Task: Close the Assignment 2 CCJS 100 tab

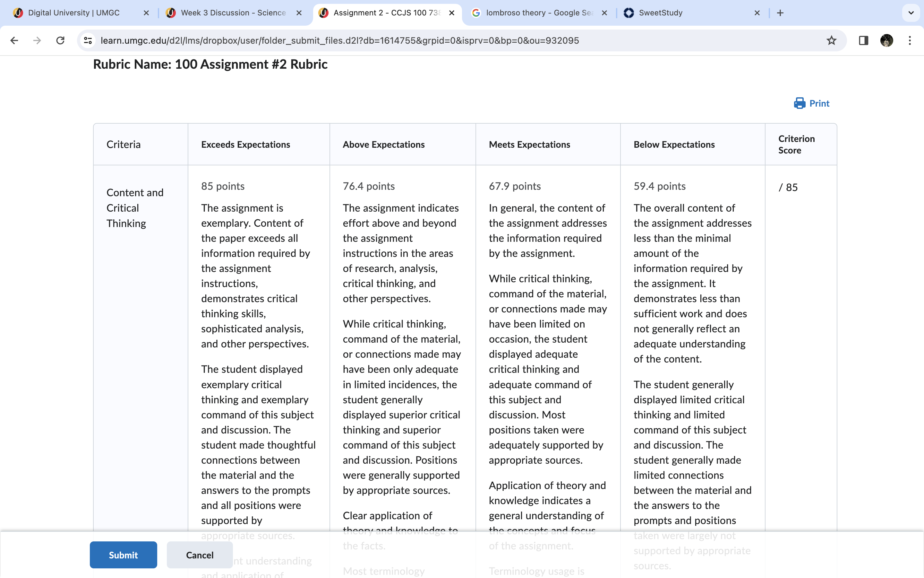Action: pyautogui.click(x=452, y=13)
